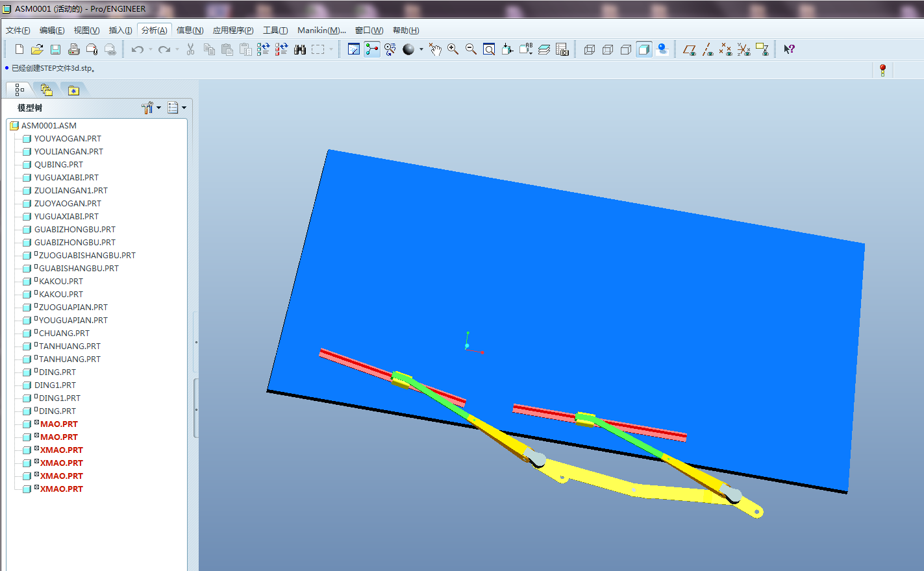Click the binoculars Find icon

300,49
